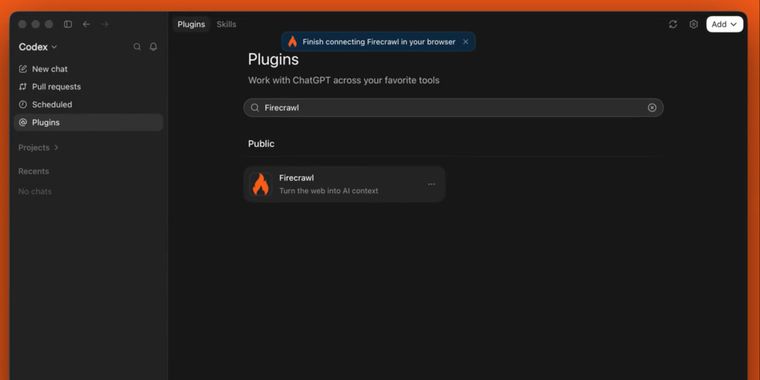The height and width of the screenshot is (380, 760).
Task: Expand the Codex dropdown
Action: 38,47
